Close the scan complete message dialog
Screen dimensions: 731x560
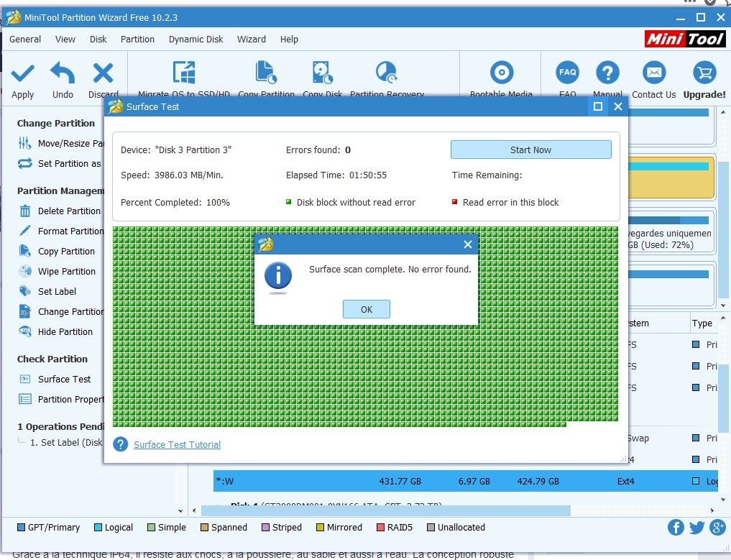pyautogui.click(x=468, y=244)
